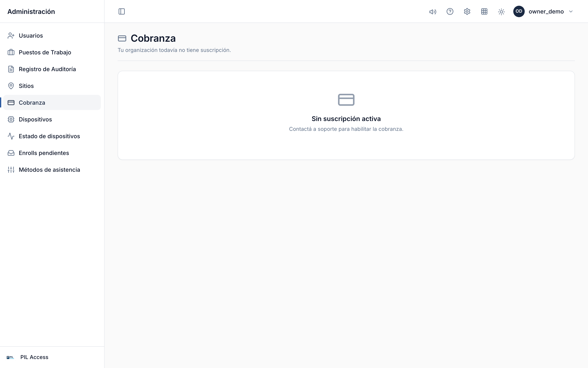Click "Sin suscripción activa" text
The height and width of the screenshot is (368, 588).
[x=346, y=119]
